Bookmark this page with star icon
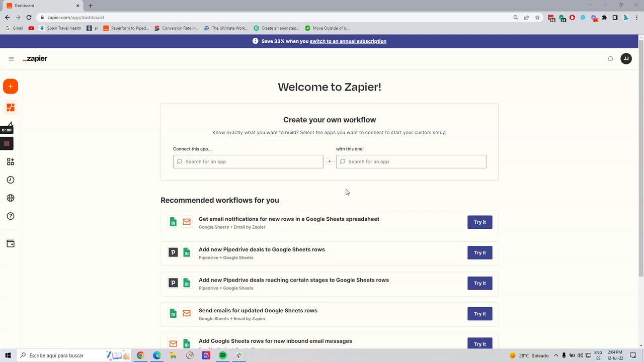Viewport: 644px width, 362px height. click(537, 17)
